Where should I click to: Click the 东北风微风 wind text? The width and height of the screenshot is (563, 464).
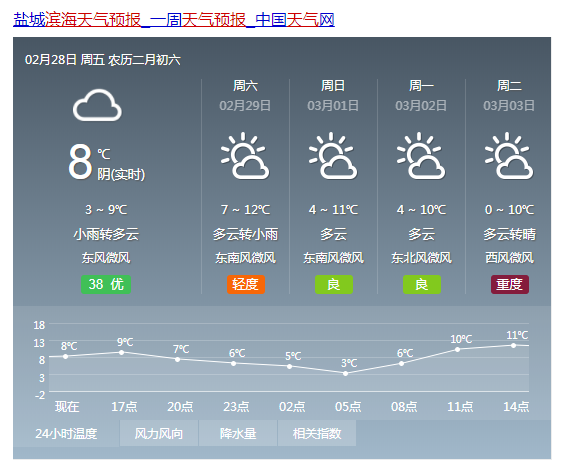(x=421, y=257)
